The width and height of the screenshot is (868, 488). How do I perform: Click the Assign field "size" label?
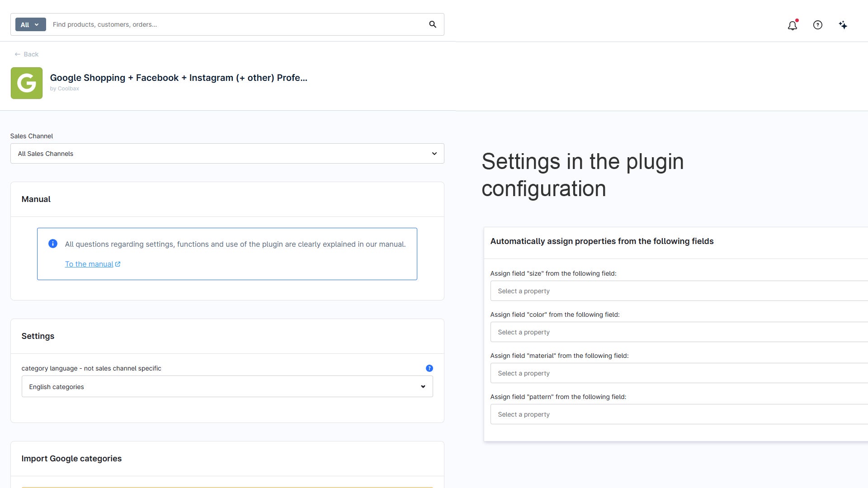point(553,273)
